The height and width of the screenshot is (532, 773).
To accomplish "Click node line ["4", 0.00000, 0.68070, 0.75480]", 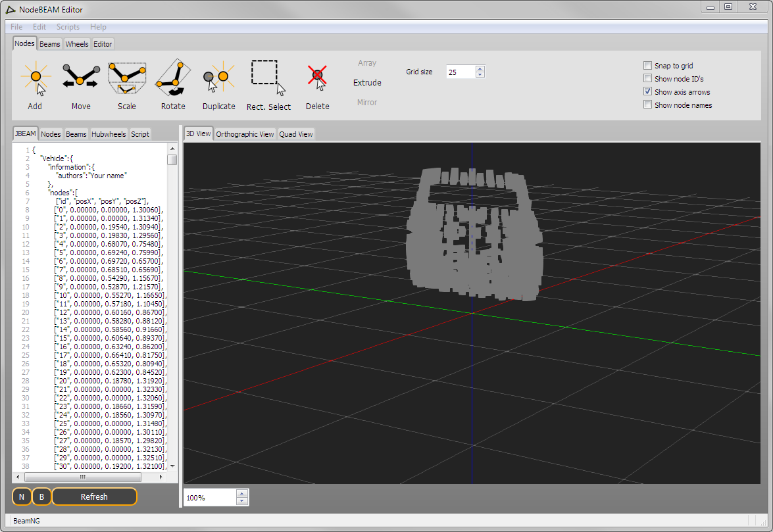I will [109, 244].
